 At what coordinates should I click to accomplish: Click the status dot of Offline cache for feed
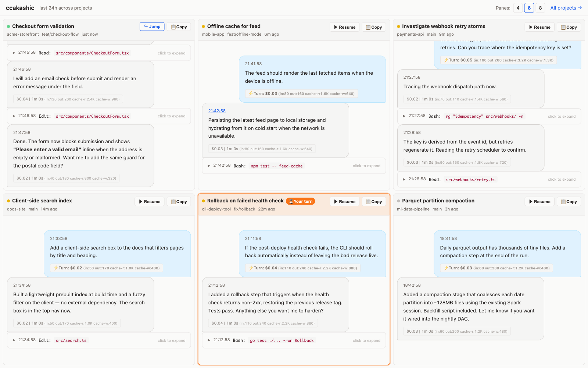(x=204, y=26)
